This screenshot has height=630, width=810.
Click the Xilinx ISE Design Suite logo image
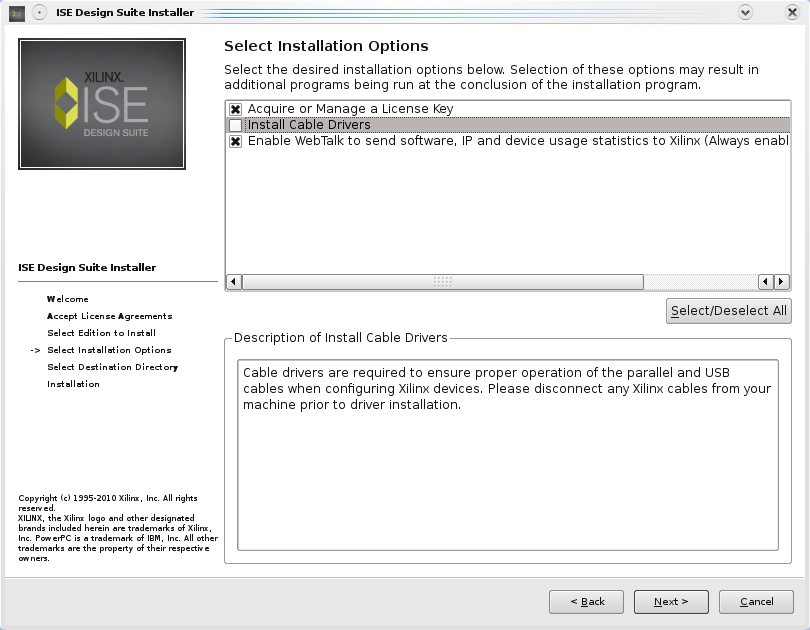[102, 104]
